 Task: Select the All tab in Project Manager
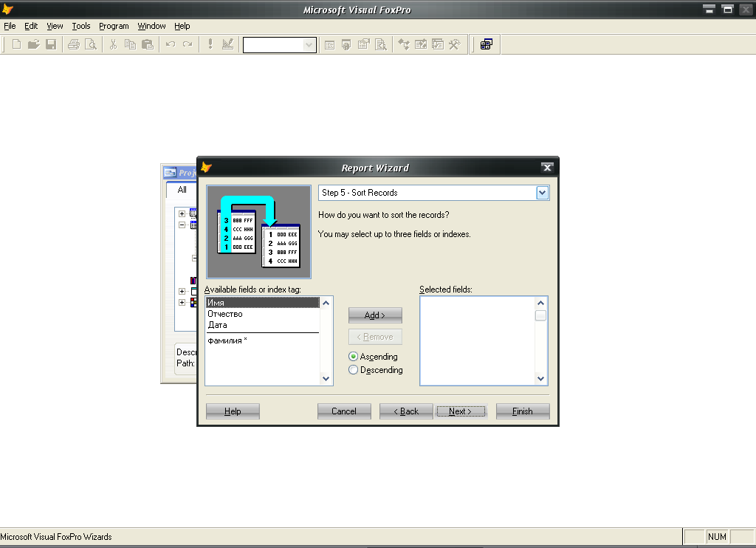tap(182, 190)
